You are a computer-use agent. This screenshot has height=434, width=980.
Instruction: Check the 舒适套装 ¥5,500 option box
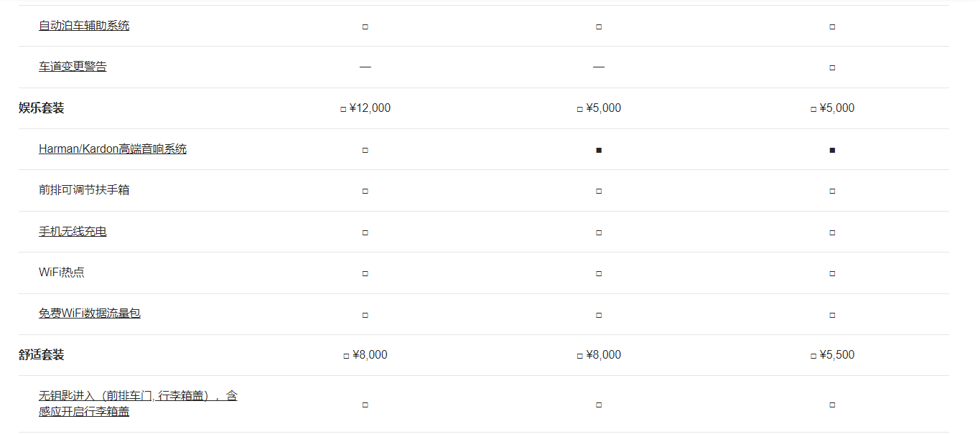[x=813, y=356]
